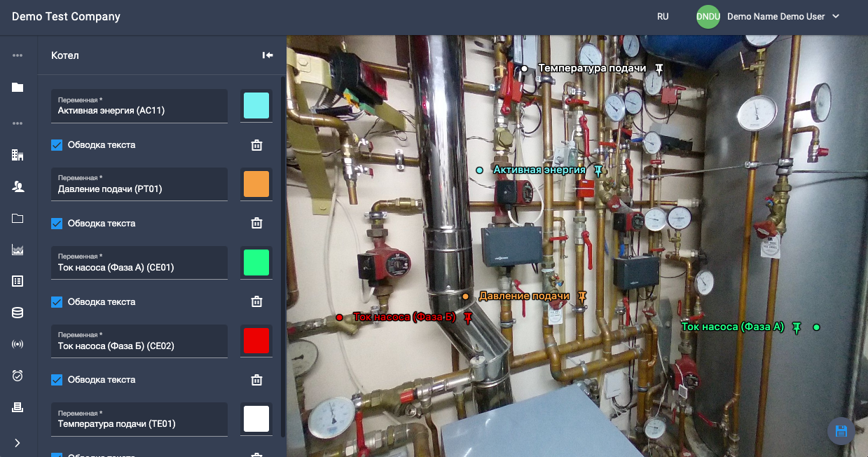Screen dimensions: 868x457
Task: Delete the Ток насоса (Фаза Б) entry
Action: (257, 380)
